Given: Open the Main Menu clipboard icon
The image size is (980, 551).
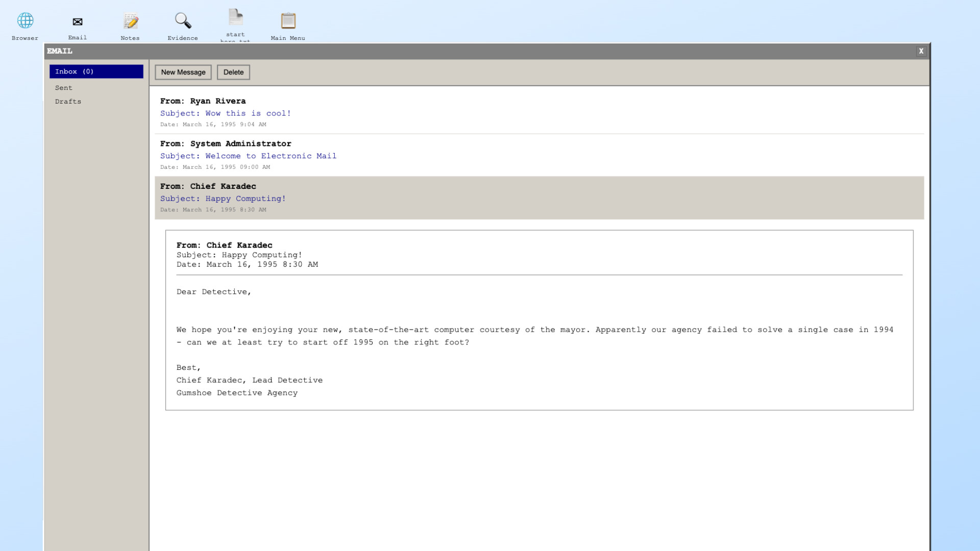Looking at the screenshot, I should tap(288, 21).
